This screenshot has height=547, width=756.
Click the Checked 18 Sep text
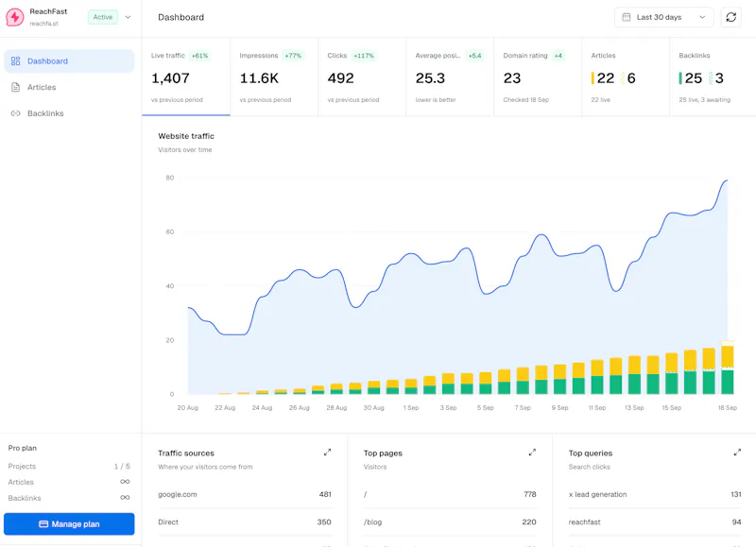point(526,100)
